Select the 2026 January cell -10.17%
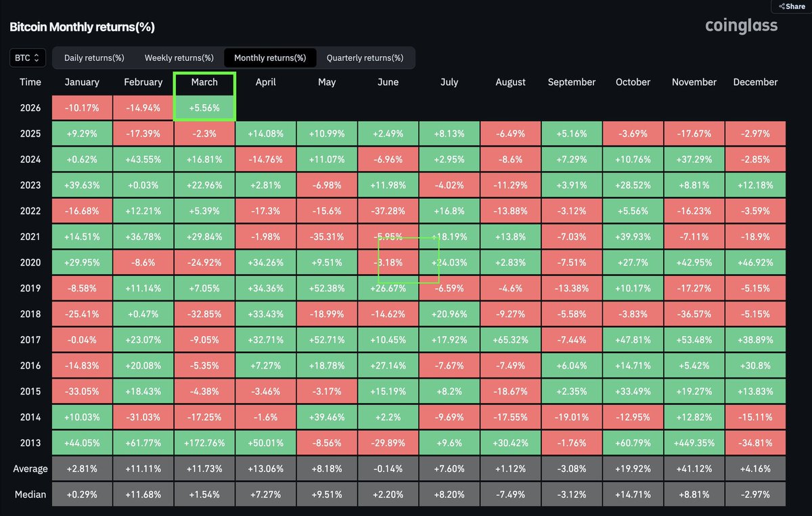The height and width of the screenshot is (516, 812). pyautogui.click(x=82, y=108)
